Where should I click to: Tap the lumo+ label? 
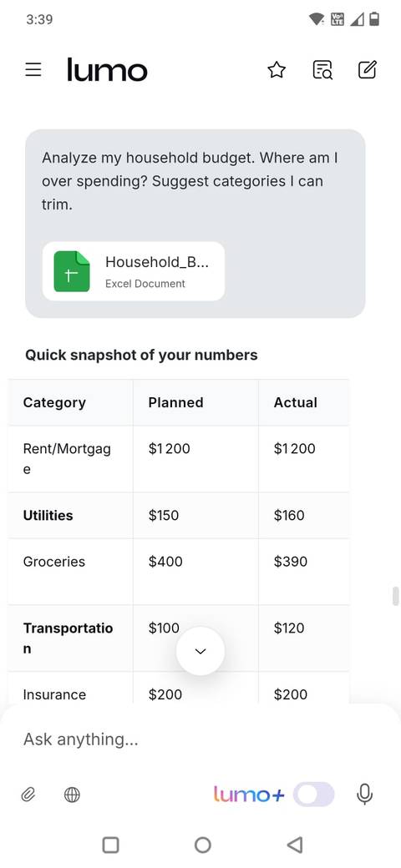[249, 795]
